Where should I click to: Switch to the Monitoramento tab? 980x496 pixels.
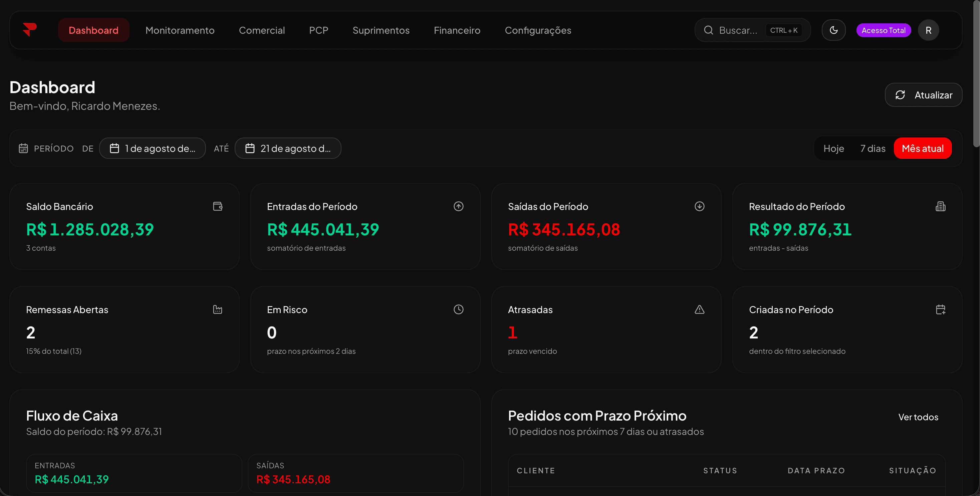pyautogui.click(x=180, y=30)
